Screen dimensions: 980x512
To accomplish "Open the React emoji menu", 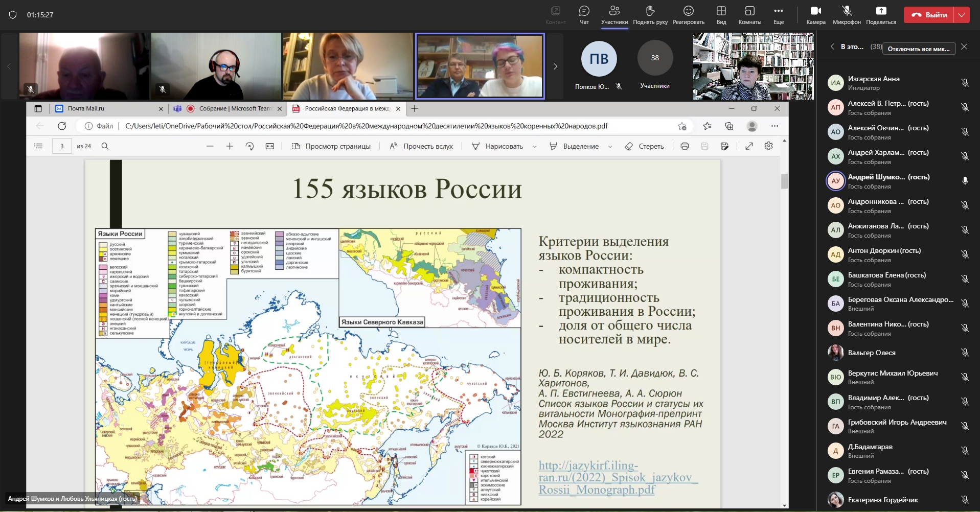I will (x=688, y=11).
